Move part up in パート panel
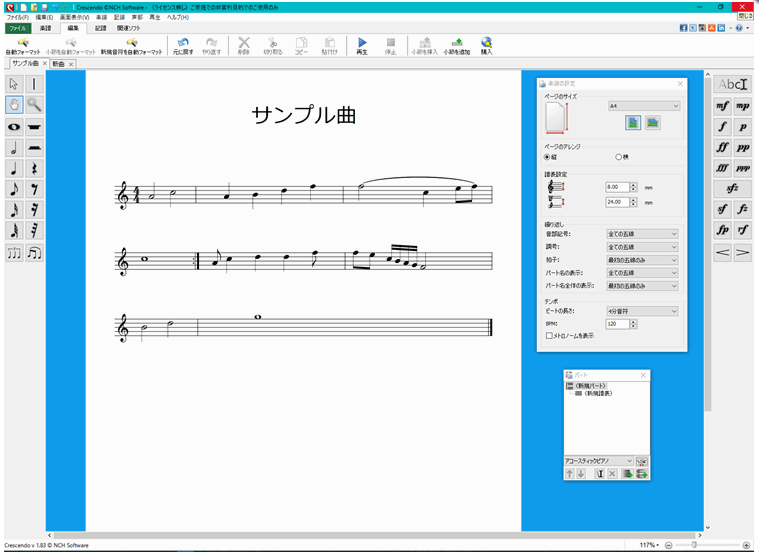 pos(570,474)
